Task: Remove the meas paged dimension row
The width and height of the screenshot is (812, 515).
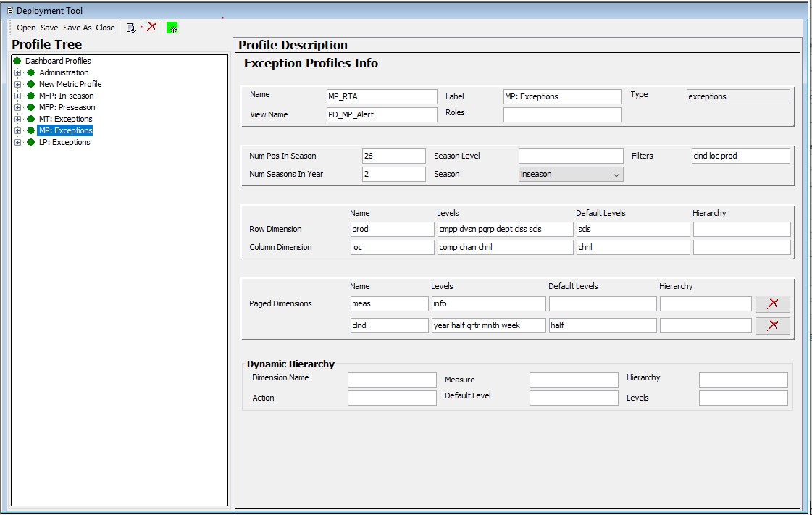Action: (773, 303)
